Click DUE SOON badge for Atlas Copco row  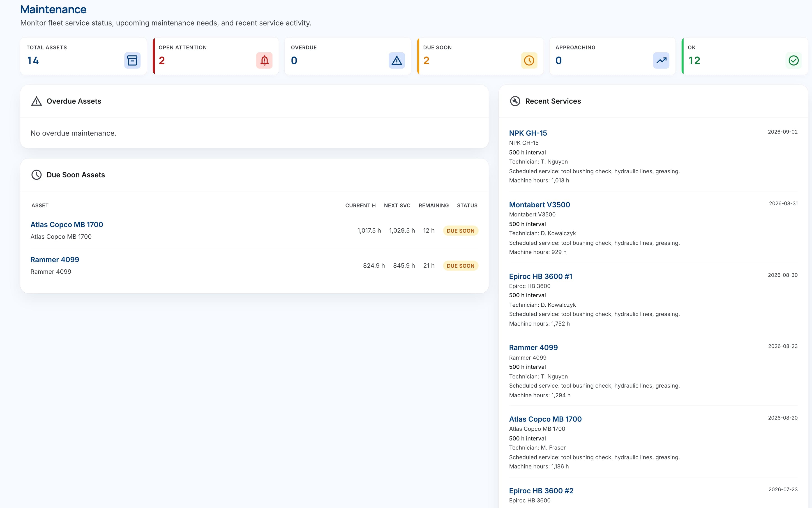click(x=460, y=231)
